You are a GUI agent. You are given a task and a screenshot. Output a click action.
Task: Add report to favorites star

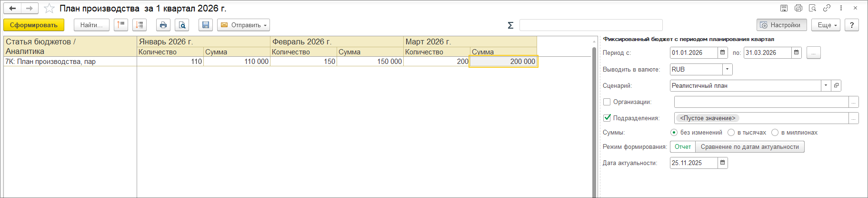click(x=49, y=8)
